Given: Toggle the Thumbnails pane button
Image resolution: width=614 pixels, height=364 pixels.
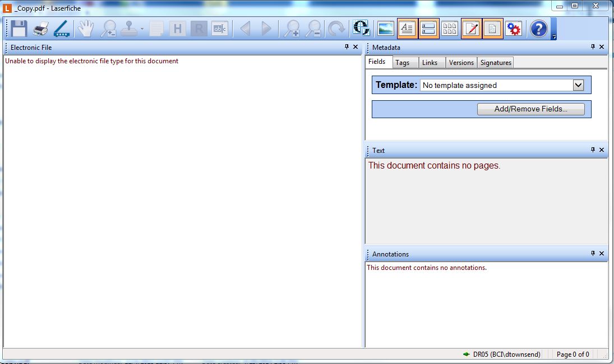Looking at the screenshot, I should (x=450, y=29).
